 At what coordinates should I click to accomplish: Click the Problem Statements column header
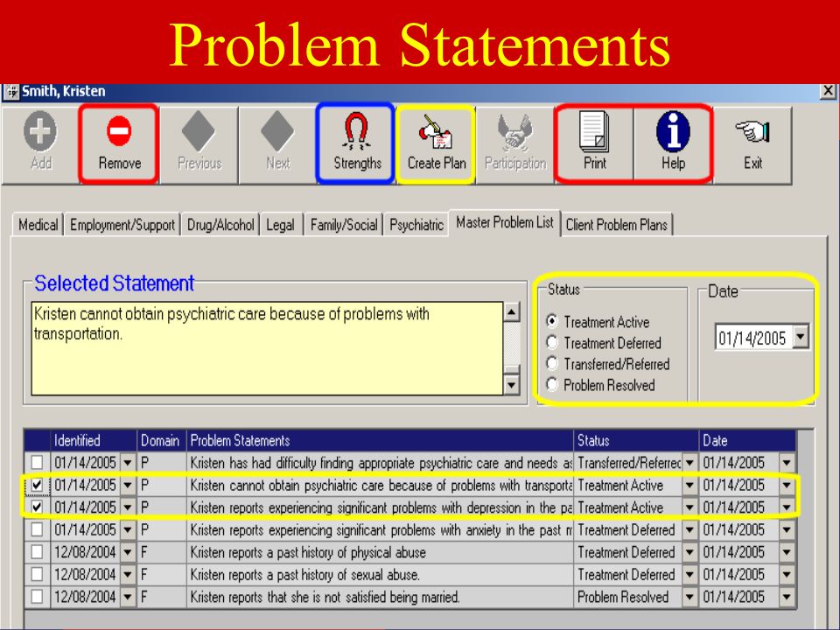tap(380, 440)
